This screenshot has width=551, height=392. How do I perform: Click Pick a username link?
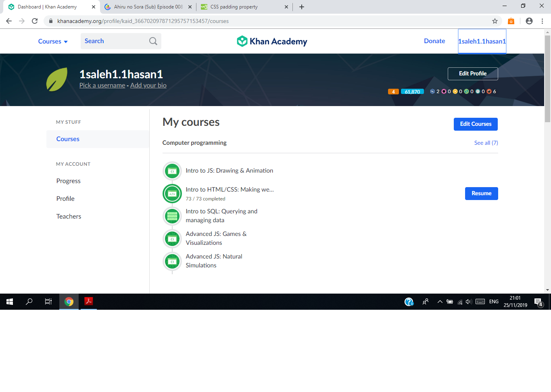[102, 85]
